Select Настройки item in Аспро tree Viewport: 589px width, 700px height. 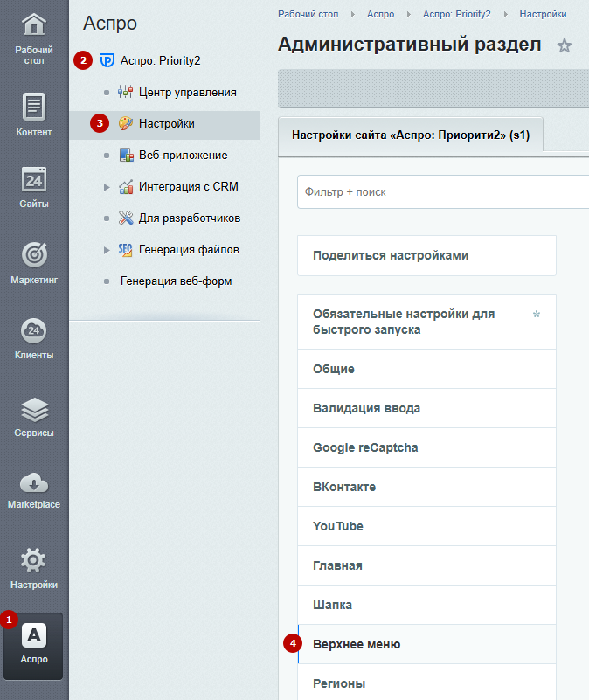pos(167,123)
